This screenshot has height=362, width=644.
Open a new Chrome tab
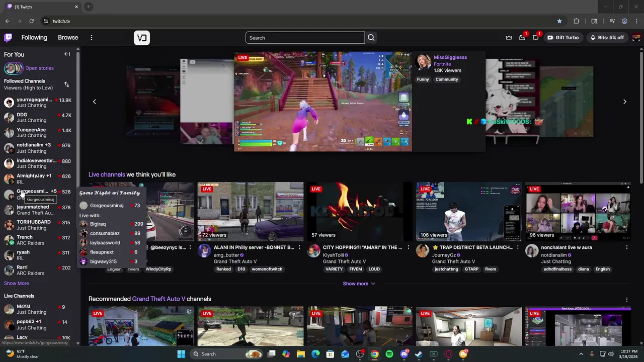point(88,7)
